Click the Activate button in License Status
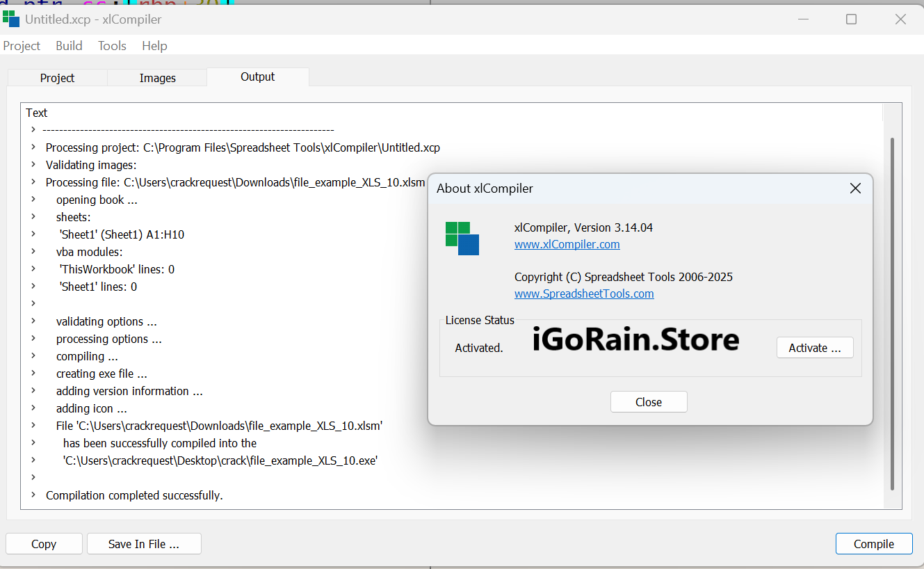924x569 pixels. pos(815,348)
